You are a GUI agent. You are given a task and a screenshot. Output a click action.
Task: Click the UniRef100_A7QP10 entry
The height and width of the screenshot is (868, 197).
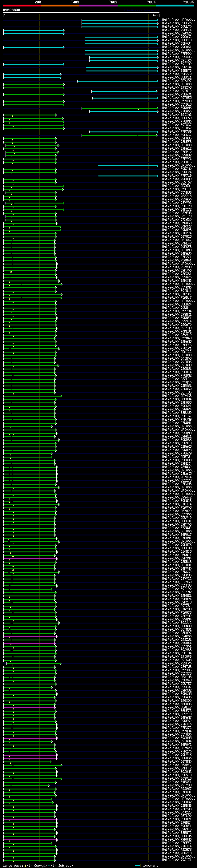tap(177, 152)
